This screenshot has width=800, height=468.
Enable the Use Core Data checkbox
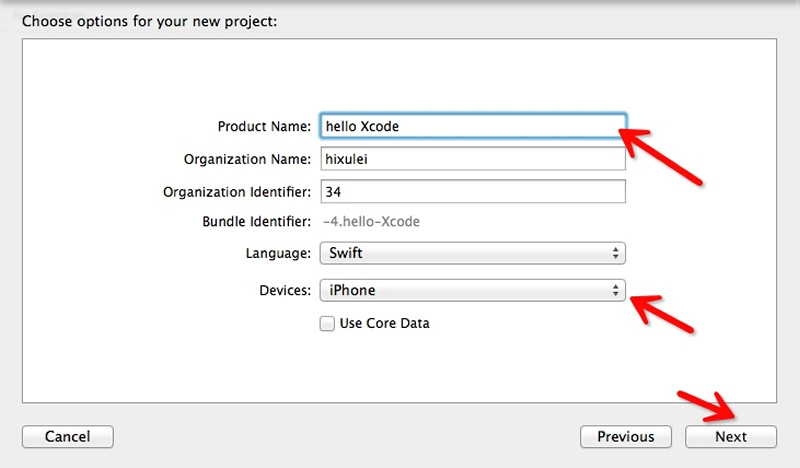pos(327,323)
